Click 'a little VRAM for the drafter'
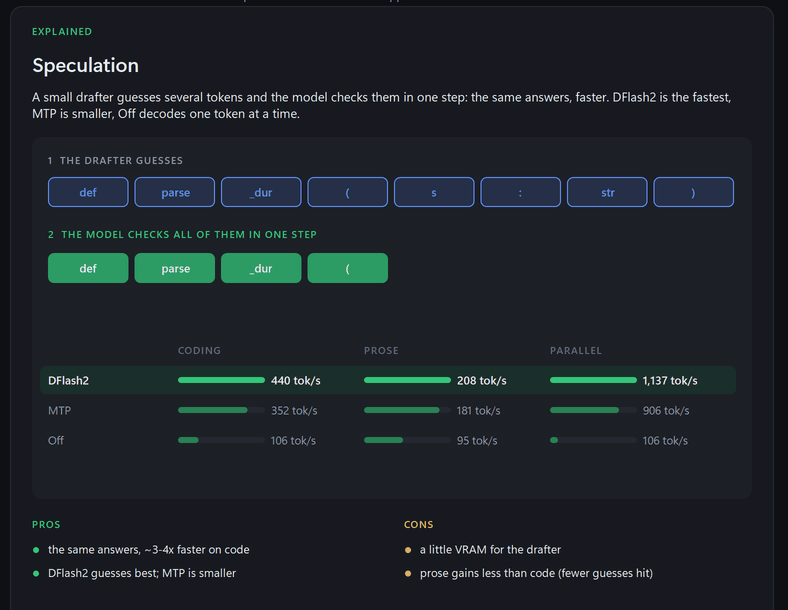Viewport: 788px width, 610px height. (x=490, y=550)
